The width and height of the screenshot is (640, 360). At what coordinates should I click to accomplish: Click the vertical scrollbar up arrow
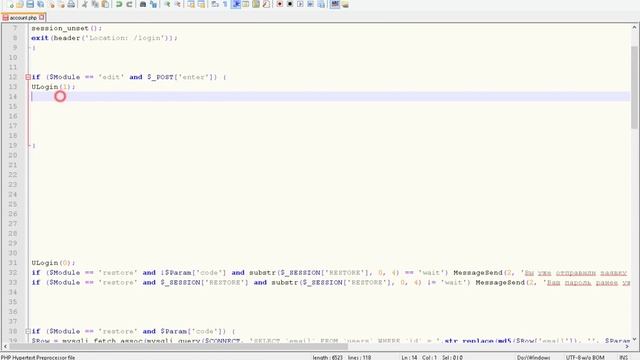(x=634, y=28)
